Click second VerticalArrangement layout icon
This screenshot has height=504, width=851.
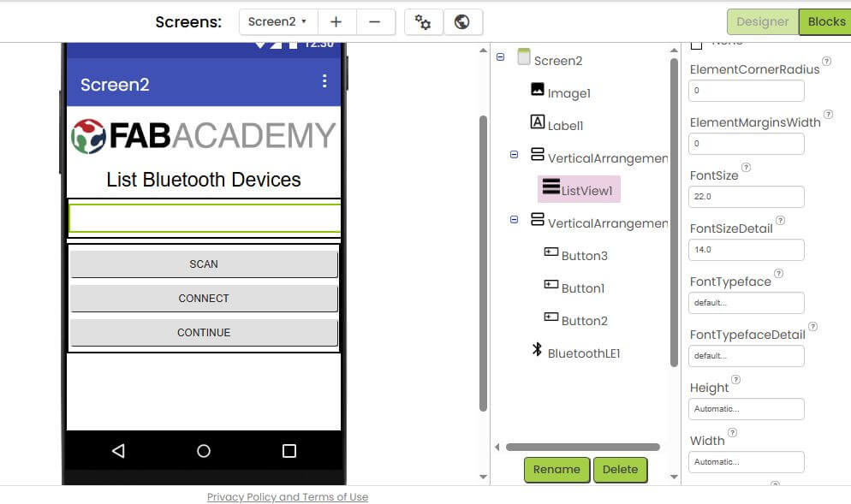click(x=538, y=219)
